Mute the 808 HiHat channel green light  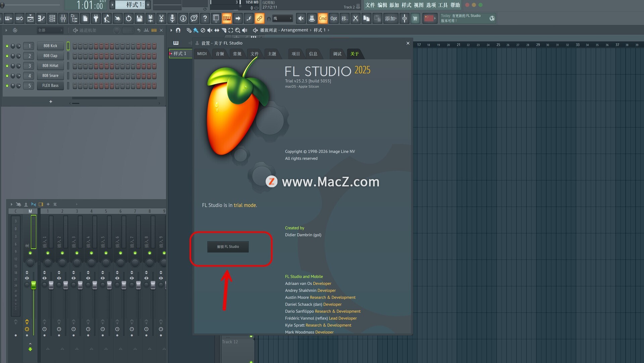pos(7,66)
